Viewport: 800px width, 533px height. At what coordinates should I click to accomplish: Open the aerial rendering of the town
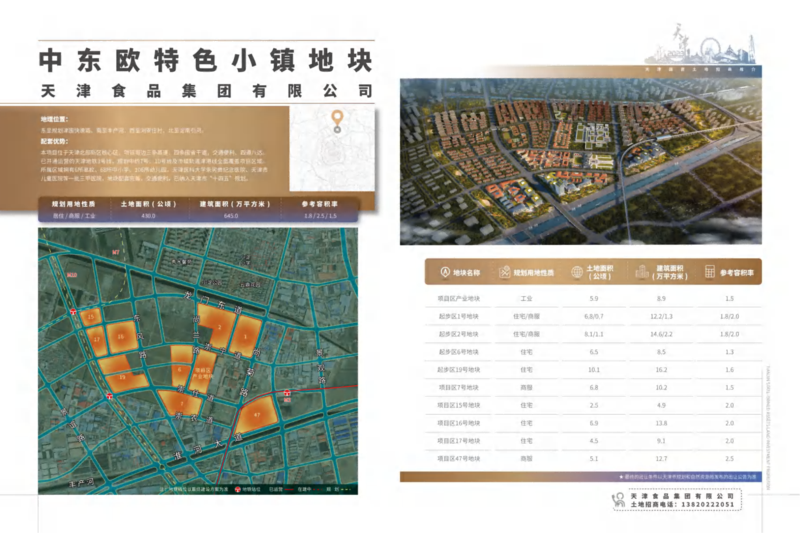581,161
